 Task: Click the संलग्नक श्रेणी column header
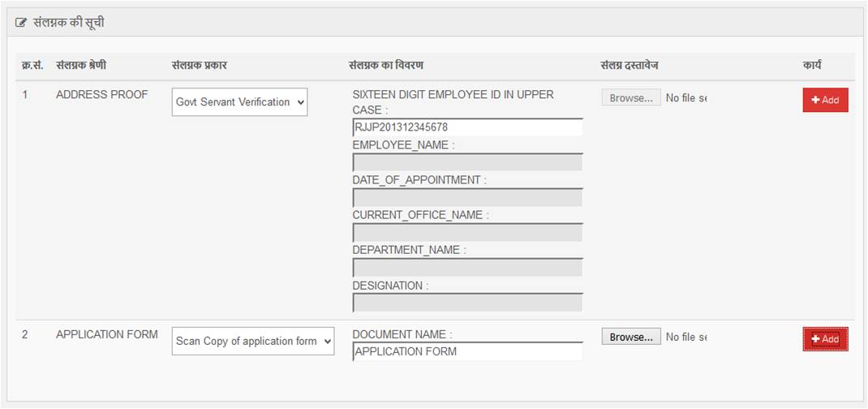88,65
